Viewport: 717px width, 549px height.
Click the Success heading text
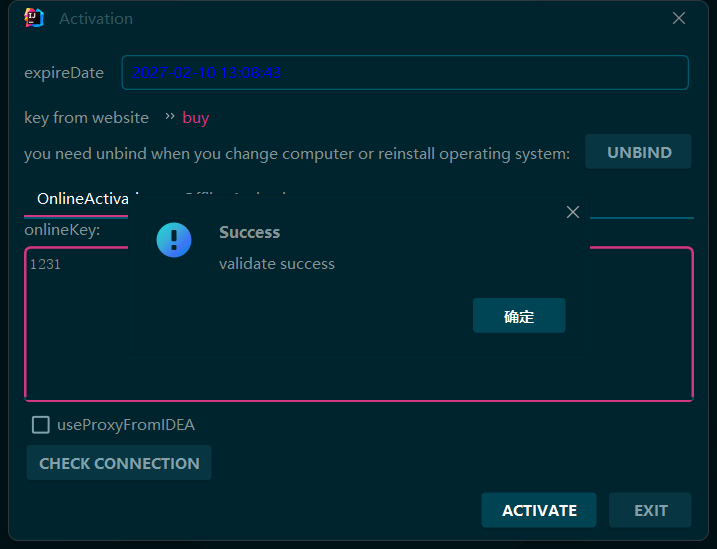tap(249, 232)
